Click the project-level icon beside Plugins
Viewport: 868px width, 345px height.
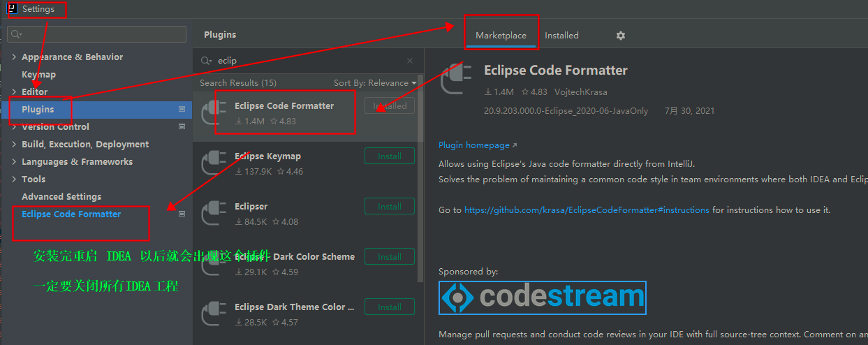tap(182, 109)
